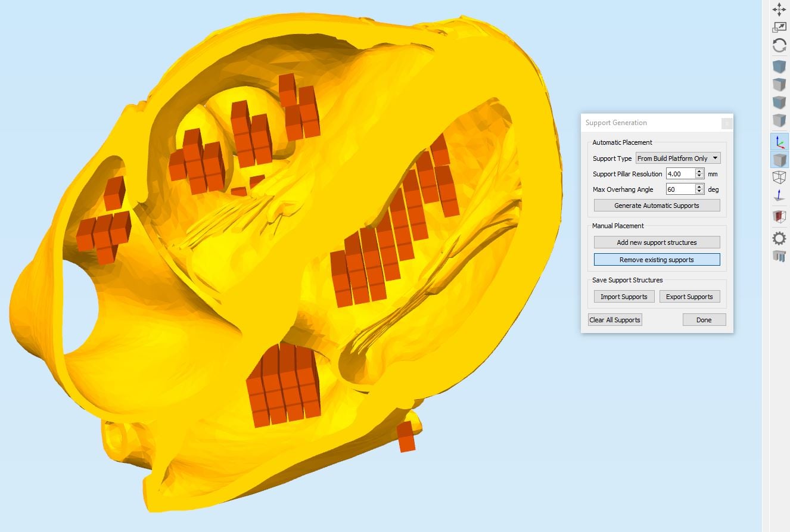Viewport: 790px width, 532px height.
Task: Click the support pillars tool icon
Action: pyautogui.click(x=779, y=256)
